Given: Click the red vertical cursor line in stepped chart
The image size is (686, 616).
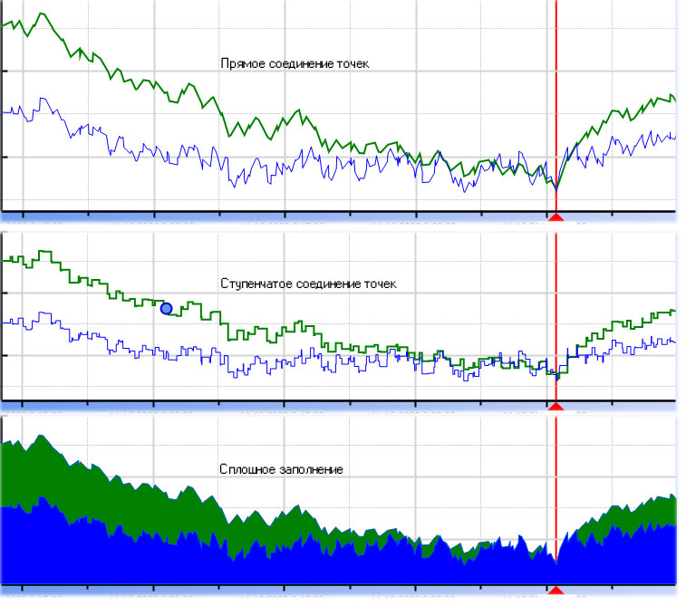Looking at the screenshot, I should [x=556, y=317].
